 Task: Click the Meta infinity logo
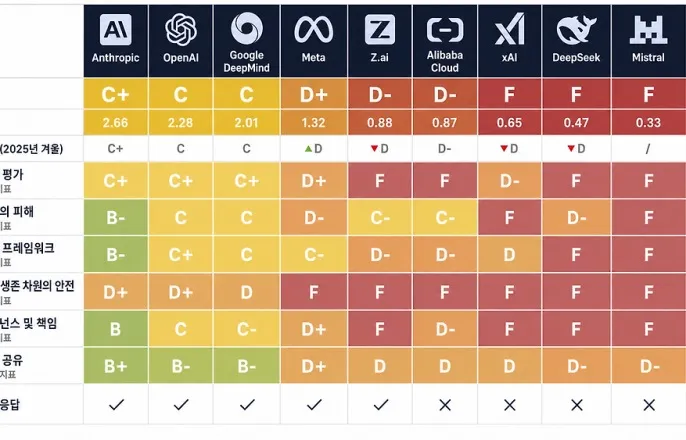[314, 30]
